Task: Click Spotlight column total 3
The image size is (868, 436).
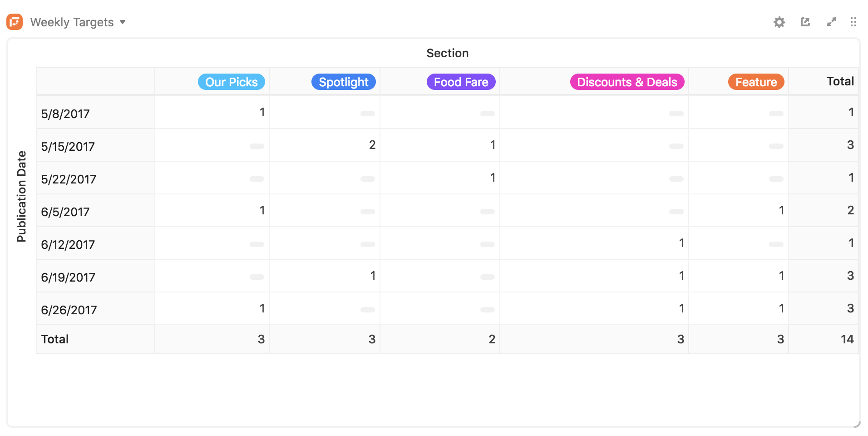Action: click(372, 339)
